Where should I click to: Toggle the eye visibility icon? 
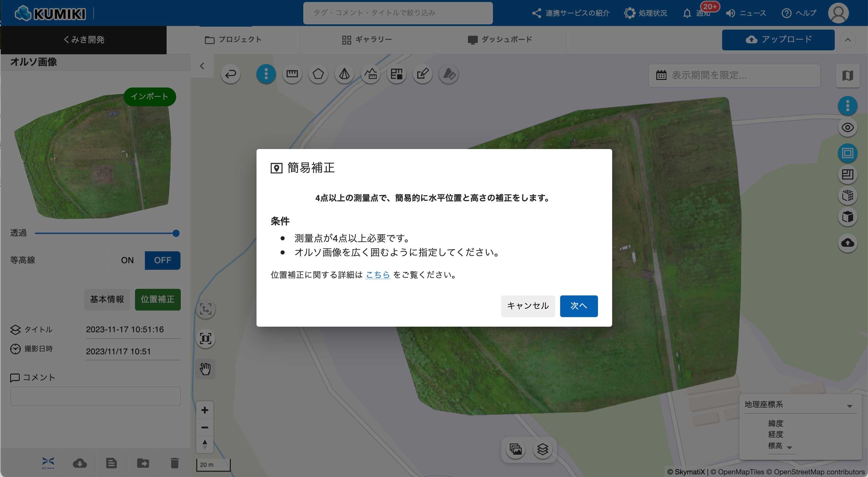point(847,128)
